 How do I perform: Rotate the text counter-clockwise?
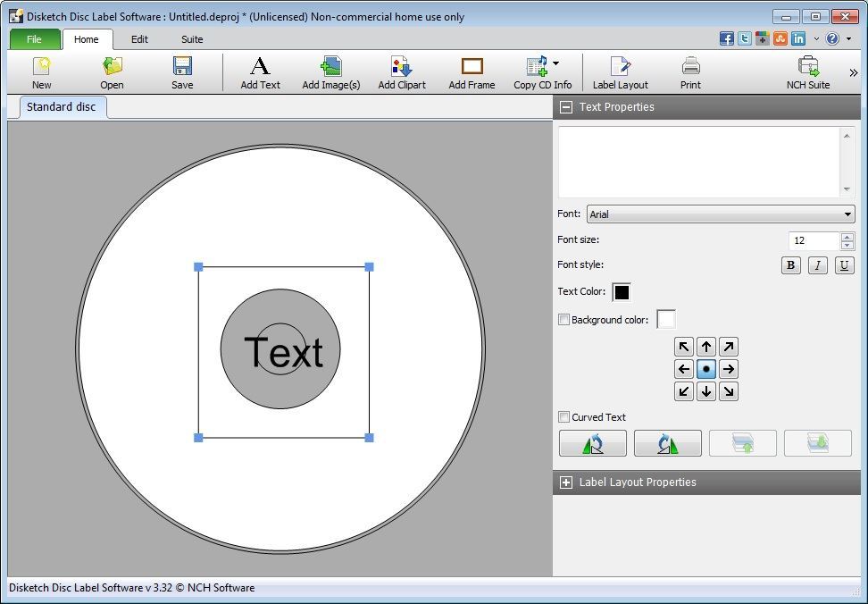pos(592,442)
